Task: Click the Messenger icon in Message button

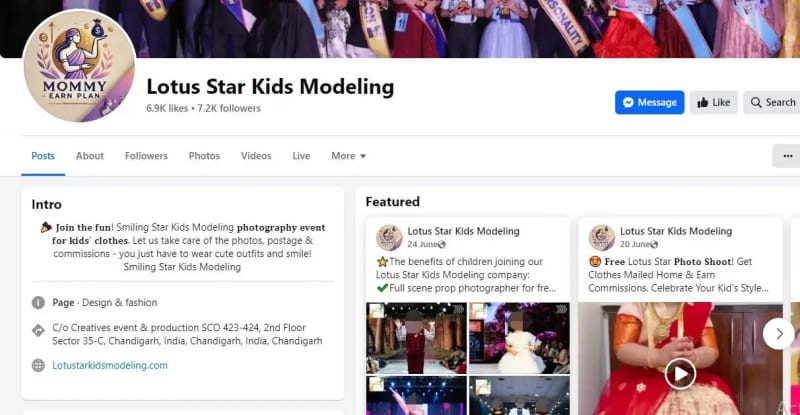Action: 629,103
